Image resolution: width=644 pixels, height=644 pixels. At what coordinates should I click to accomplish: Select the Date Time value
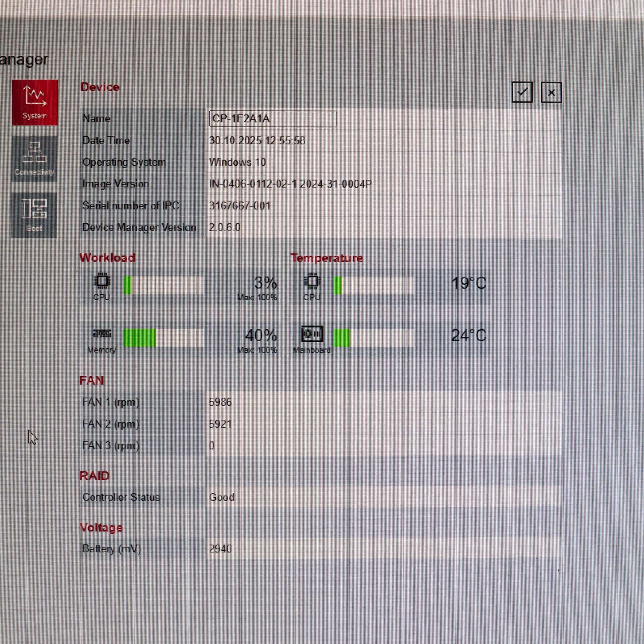(x=257, y=141)
